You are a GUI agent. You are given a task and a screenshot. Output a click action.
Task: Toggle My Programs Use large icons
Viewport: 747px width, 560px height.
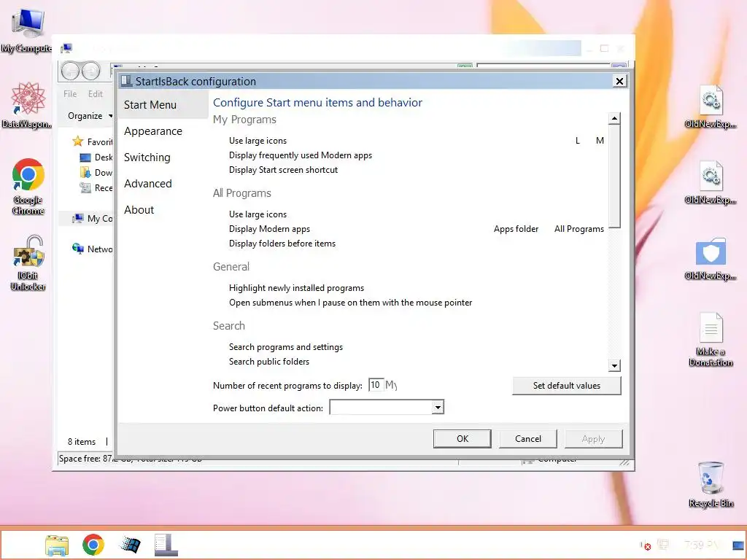click(258, 141)
